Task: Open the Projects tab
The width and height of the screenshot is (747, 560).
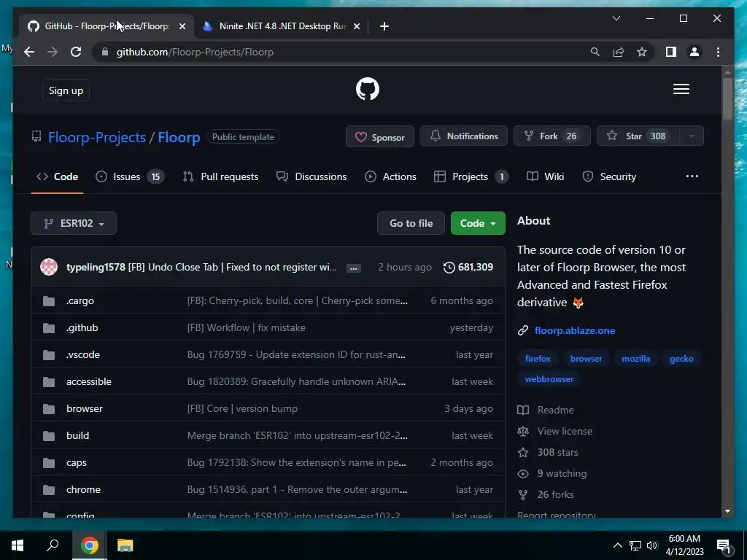Action: (471, 176)
